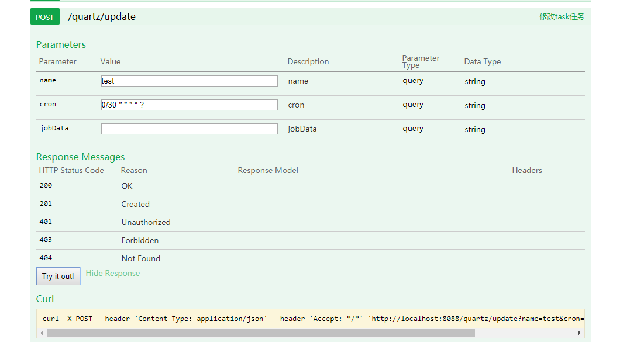
Task: Click the curl command text block
Action: click(311, 319)
